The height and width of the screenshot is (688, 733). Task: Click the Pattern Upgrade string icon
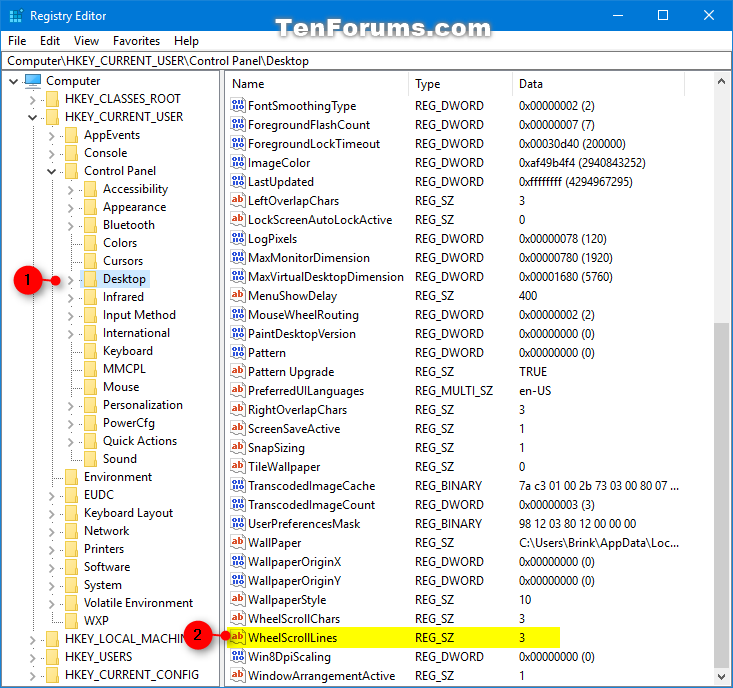coord(237,371)
